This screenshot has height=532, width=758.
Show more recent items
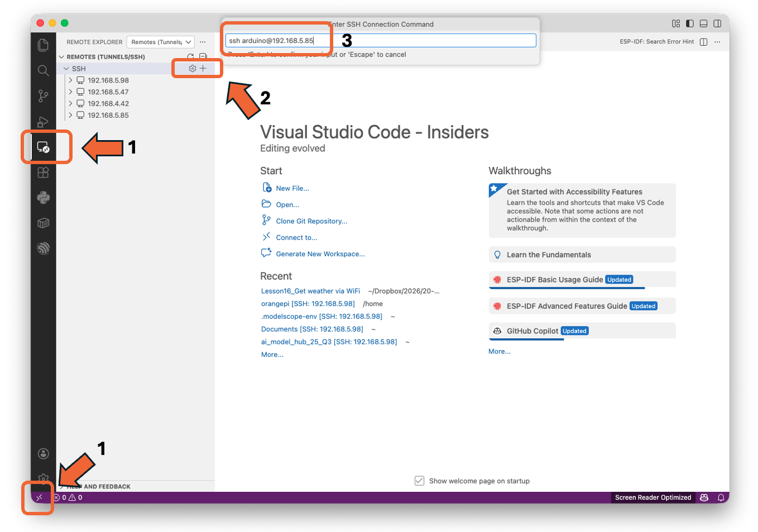pos(272,354)
